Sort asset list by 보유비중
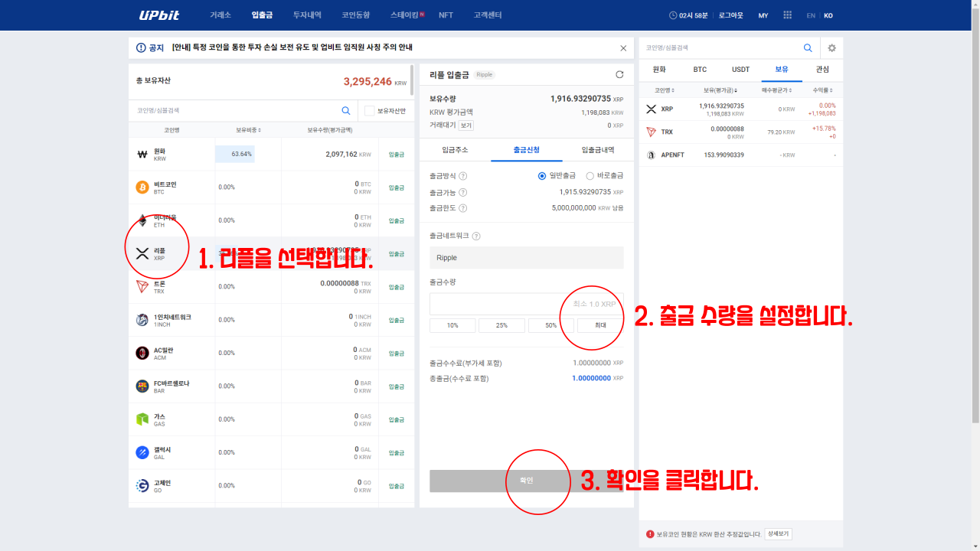The width and height of the screenshot is (980, 551). (x=248, y=130)
